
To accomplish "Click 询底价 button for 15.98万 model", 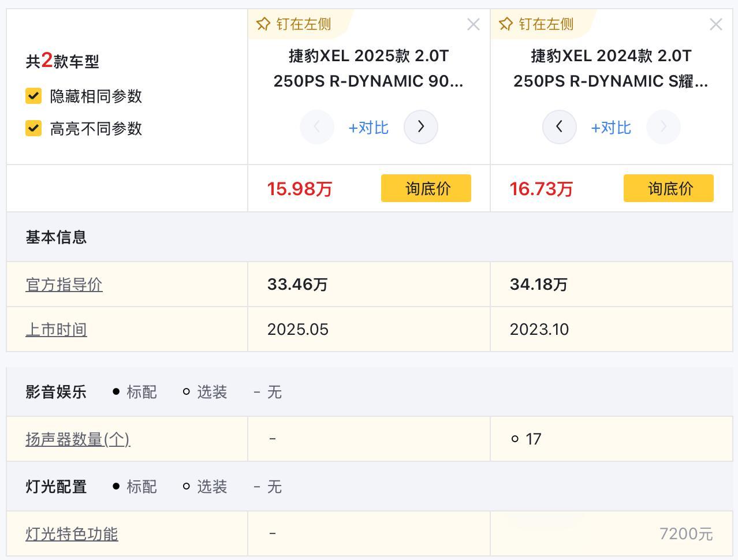I will click(426, 188).
